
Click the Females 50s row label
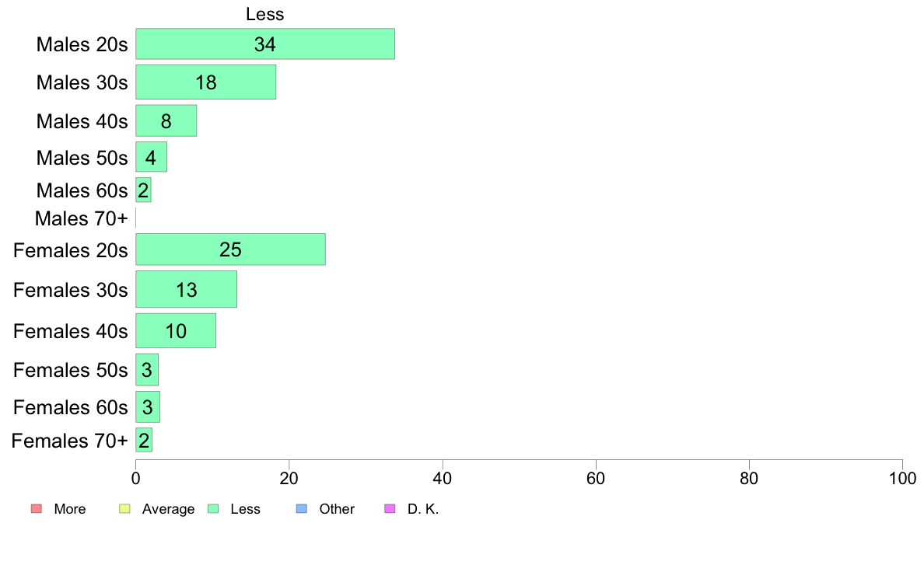pyautogui.click(x=71, y=370)
